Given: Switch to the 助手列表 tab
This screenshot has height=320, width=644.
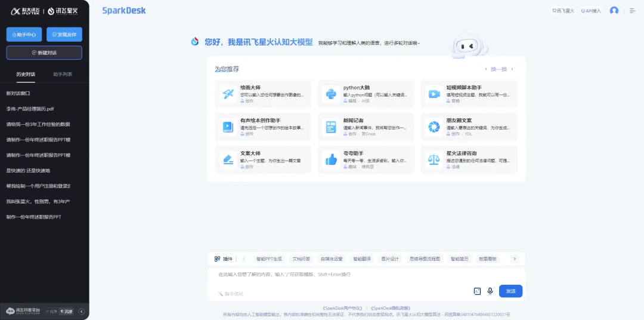Looking at the screenshot, I should [63, 75].
